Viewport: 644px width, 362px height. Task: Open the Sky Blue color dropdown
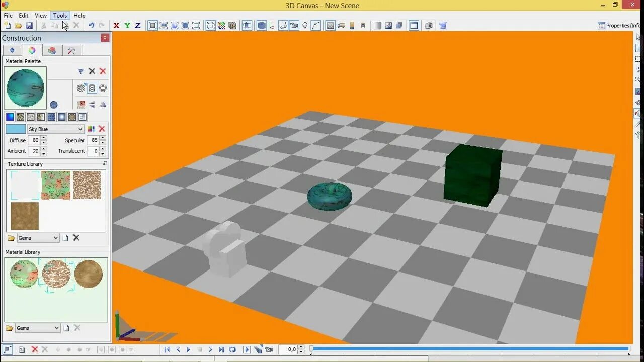79,129
